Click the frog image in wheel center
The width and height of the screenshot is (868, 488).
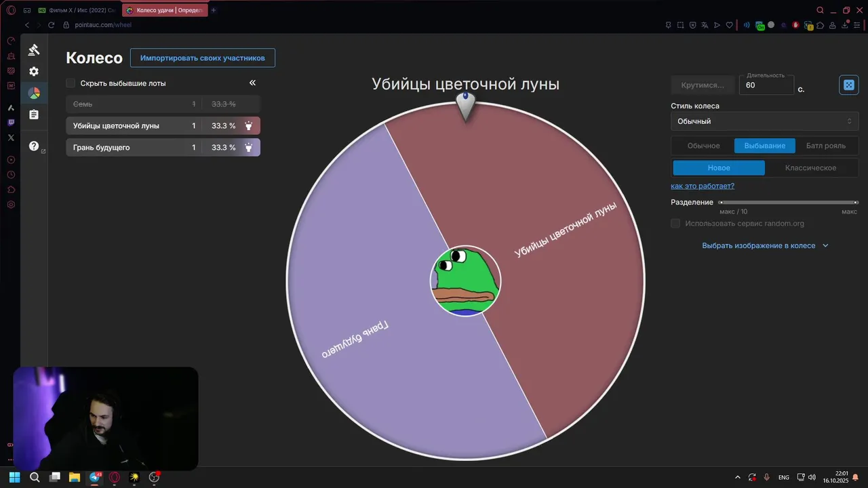466,281
